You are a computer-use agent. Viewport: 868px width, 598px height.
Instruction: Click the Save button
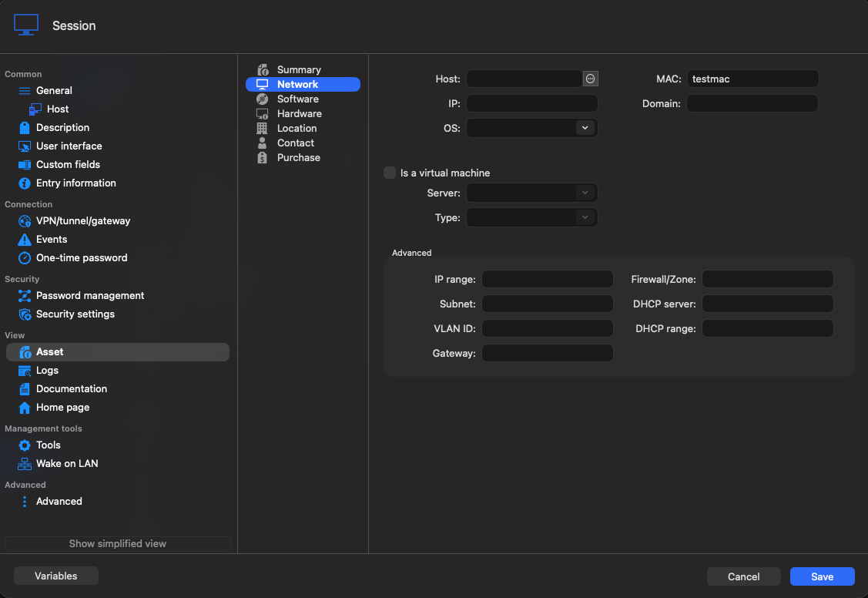[822, 576]
